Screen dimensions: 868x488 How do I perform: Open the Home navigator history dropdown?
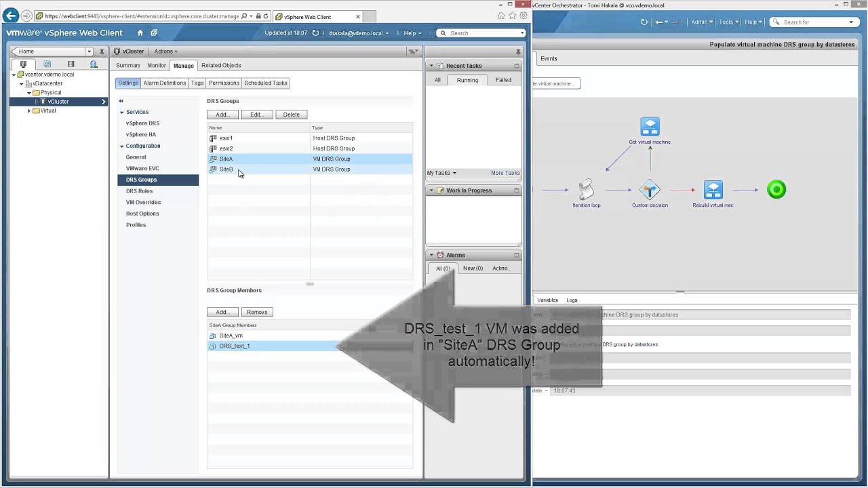(89, 52)
